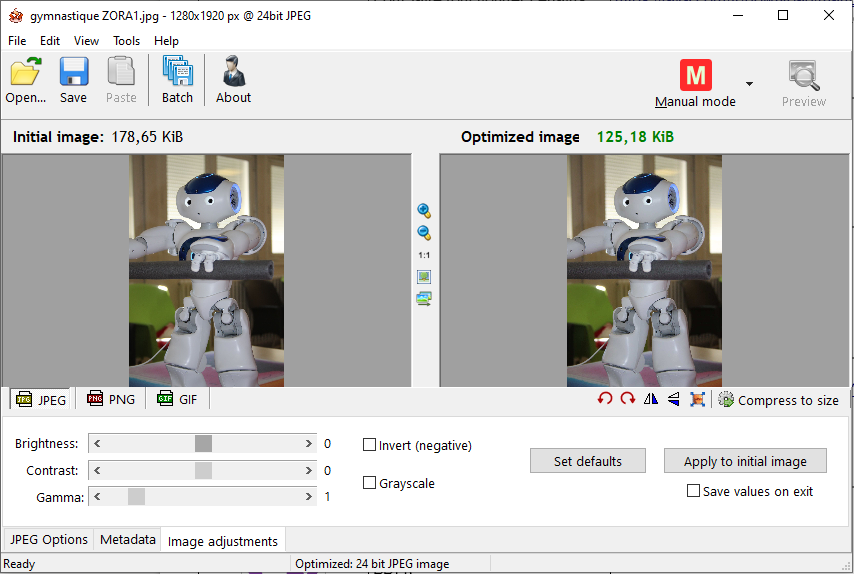Increase Gamma with right arrow

point(308,497)
